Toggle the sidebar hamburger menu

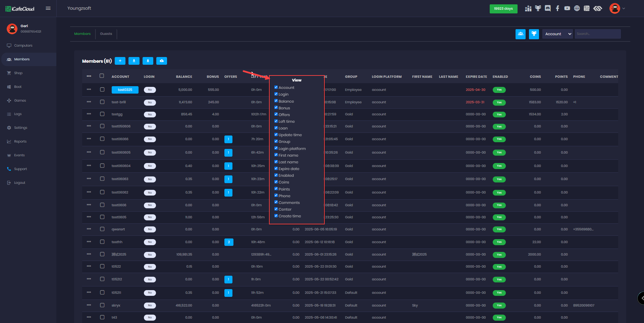coord(48,8)
